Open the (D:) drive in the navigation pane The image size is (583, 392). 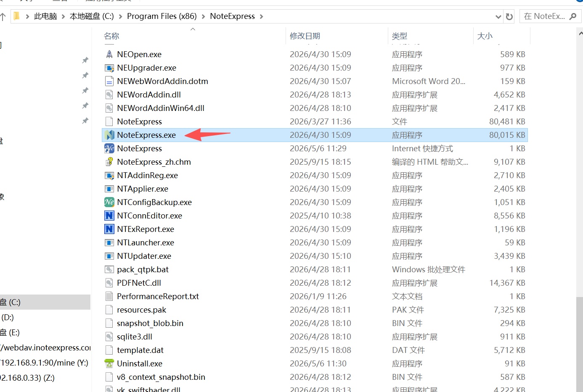(x=8, y=317)
